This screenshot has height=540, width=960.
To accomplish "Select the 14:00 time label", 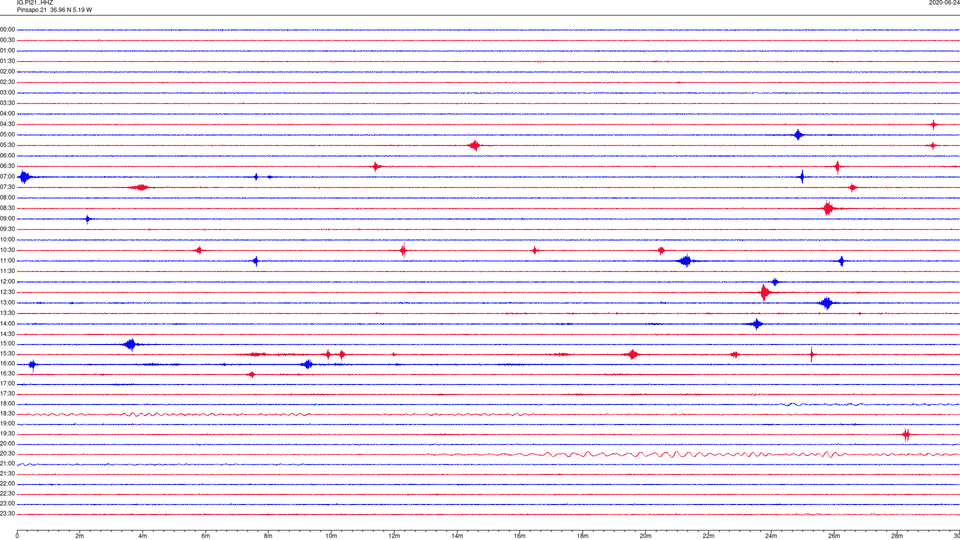I will 7,323.
